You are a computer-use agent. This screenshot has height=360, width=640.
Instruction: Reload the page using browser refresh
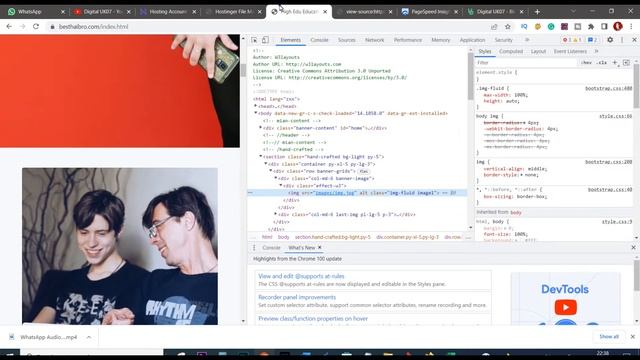coord(36,27)
